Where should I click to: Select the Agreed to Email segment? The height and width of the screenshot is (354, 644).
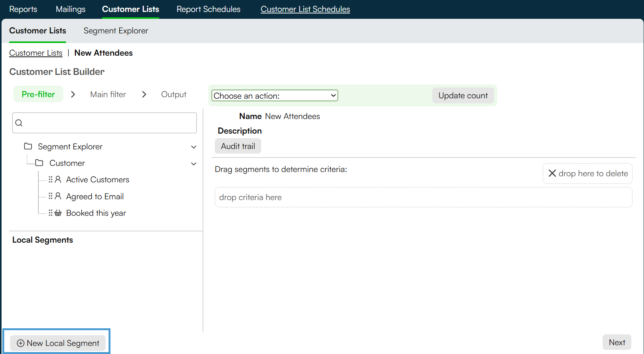[95, 197]
